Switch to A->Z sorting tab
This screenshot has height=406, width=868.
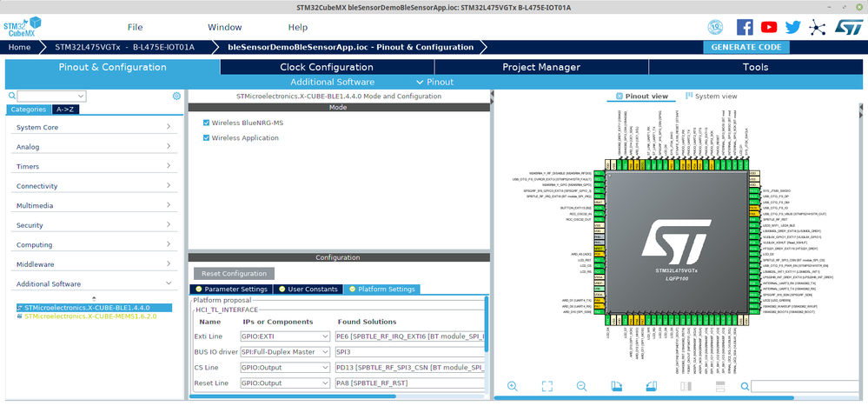click(x=65, y=110)
